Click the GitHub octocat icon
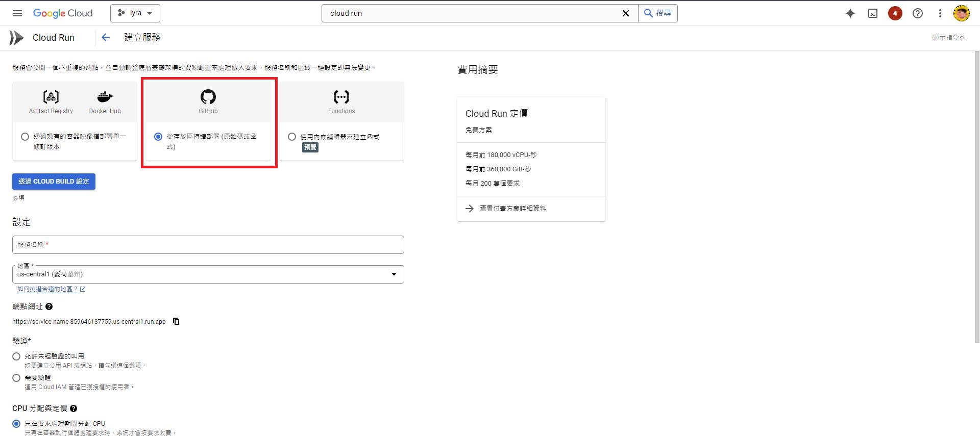This screenshot has width=980, height=436. (x=208, y=96)
